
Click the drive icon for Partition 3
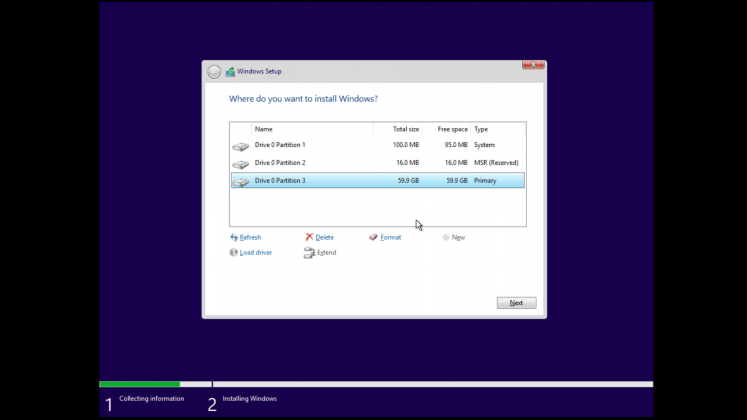[241, 182]
